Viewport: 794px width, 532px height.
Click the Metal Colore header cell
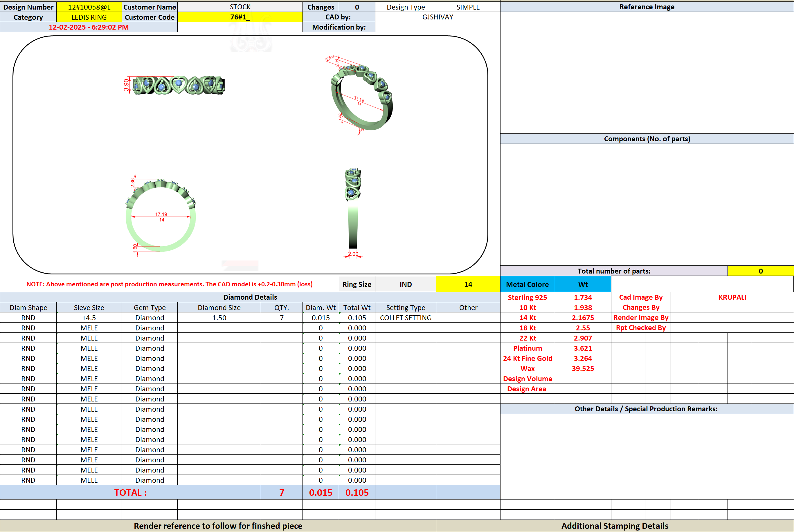[527, 284]
